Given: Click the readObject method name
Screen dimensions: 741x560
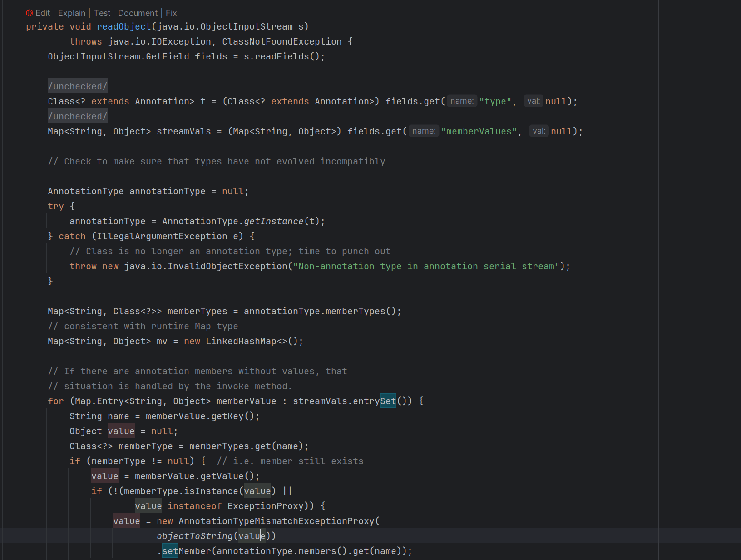Looking at the screenshot, I should coord(124,26).
